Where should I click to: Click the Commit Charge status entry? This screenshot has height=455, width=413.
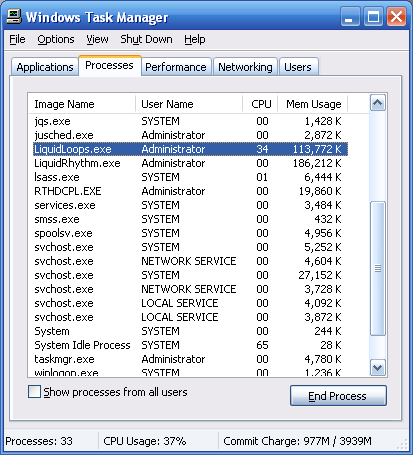pos(297,441)
